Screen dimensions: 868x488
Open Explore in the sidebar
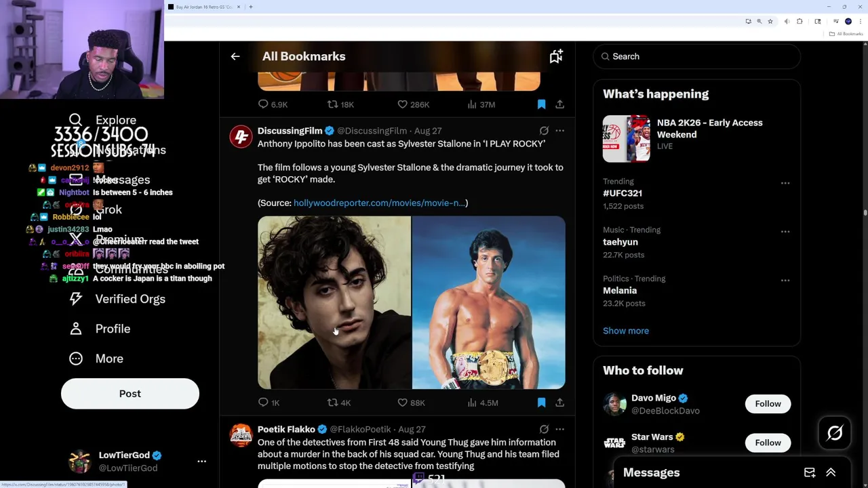point(103,120)
